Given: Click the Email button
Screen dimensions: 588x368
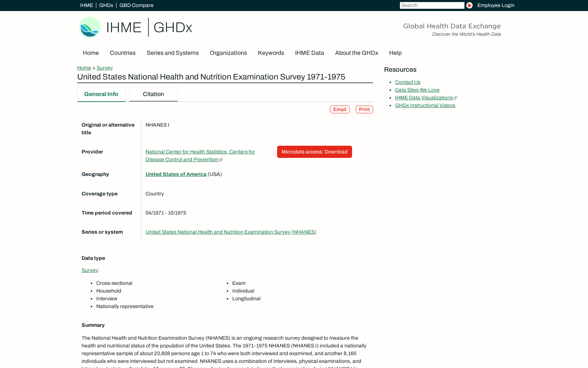Looking at the screenshot, I should pos(340,109).
